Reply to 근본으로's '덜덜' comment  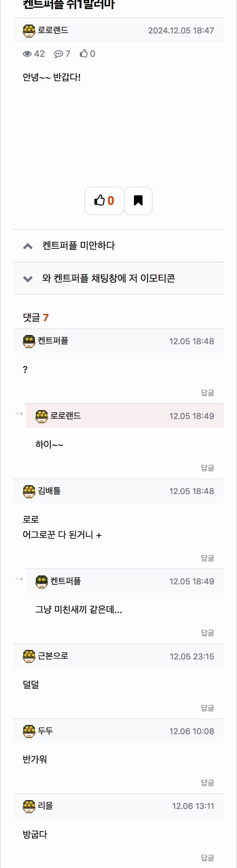pos(207,708)
